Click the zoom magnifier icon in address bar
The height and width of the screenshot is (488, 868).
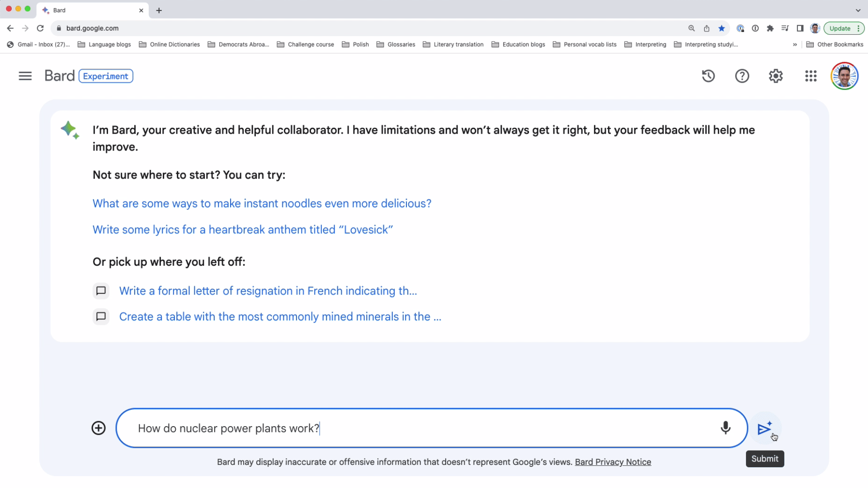tap(691, 28)
